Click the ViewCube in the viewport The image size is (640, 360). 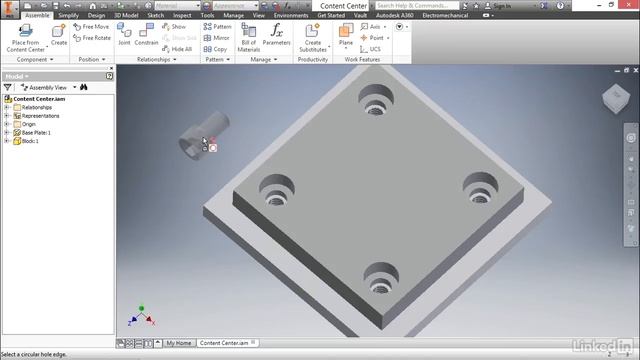pyautogui.click(x=616, y=98)
